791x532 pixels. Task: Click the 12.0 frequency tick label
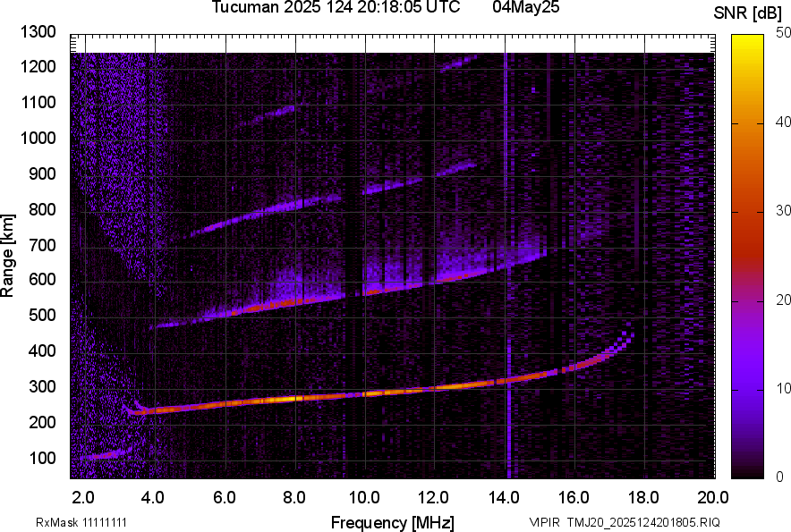(x=434, y=498)
